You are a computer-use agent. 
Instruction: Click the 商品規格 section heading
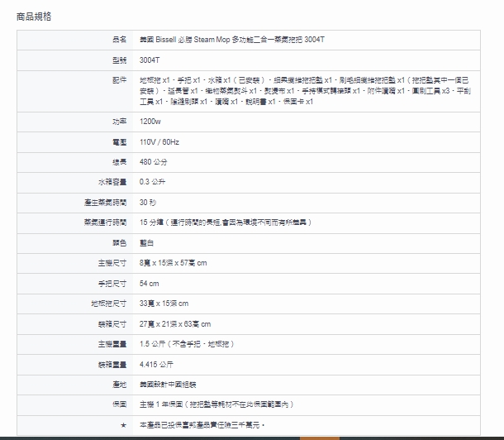click(x=34, y=17)
